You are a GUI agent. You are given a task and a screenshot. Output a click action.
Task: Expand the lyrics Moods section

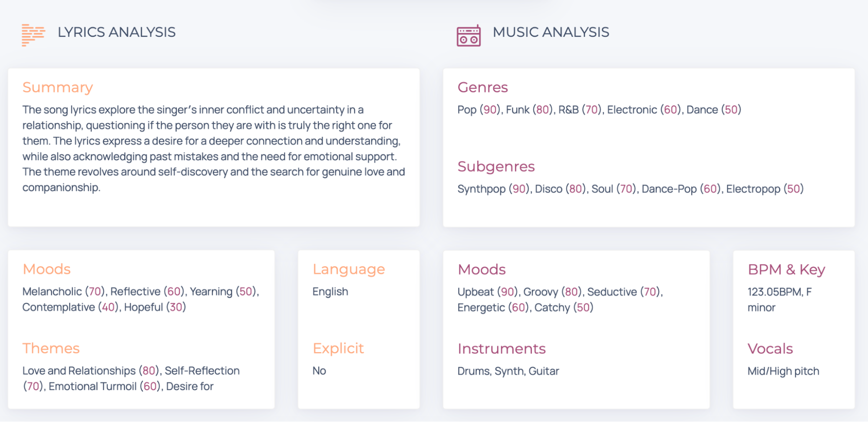[x=47, y=269]
